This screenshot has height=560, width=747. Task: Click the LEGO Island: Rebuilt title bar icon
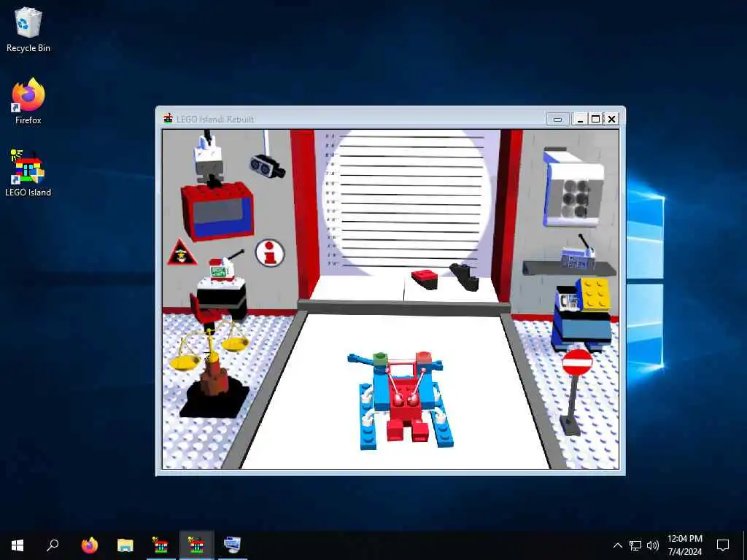click(x=169, y=119)
